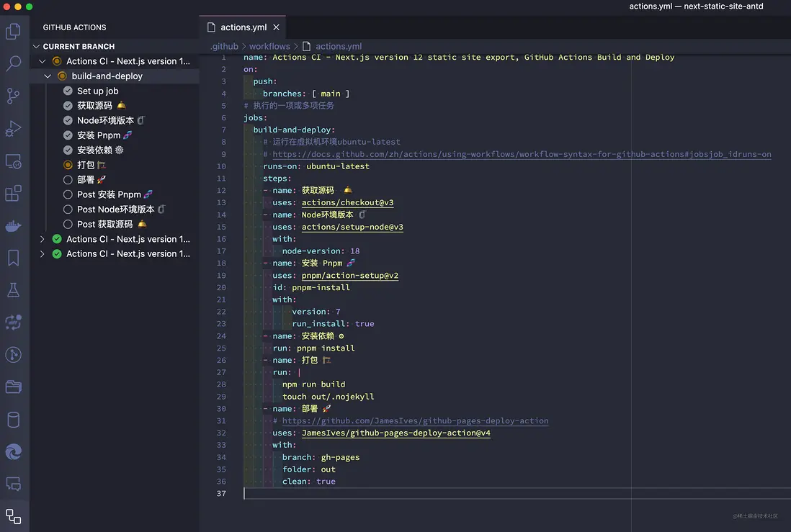Open the Extensions view icon

click(x=13, y=194)
